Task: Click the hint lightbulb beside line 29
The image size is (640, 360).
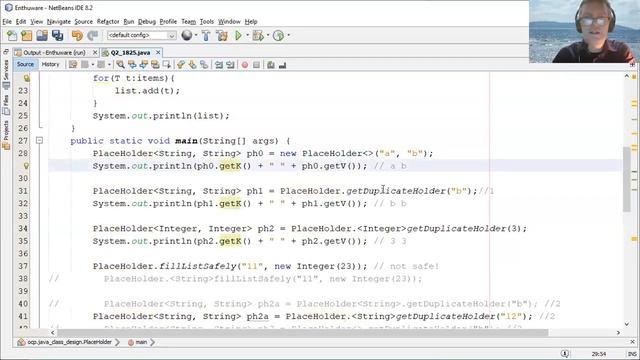Action: [27, 166]
